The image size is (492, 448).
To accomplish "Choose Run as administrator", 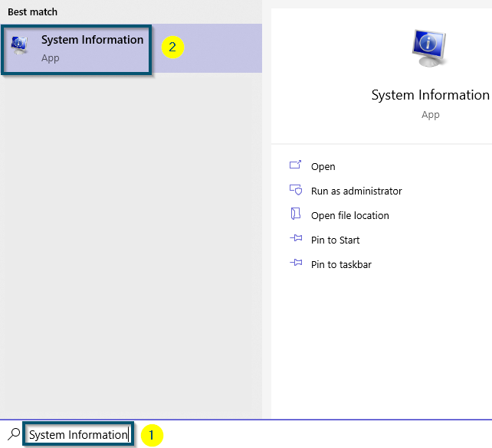I will 356,191.
